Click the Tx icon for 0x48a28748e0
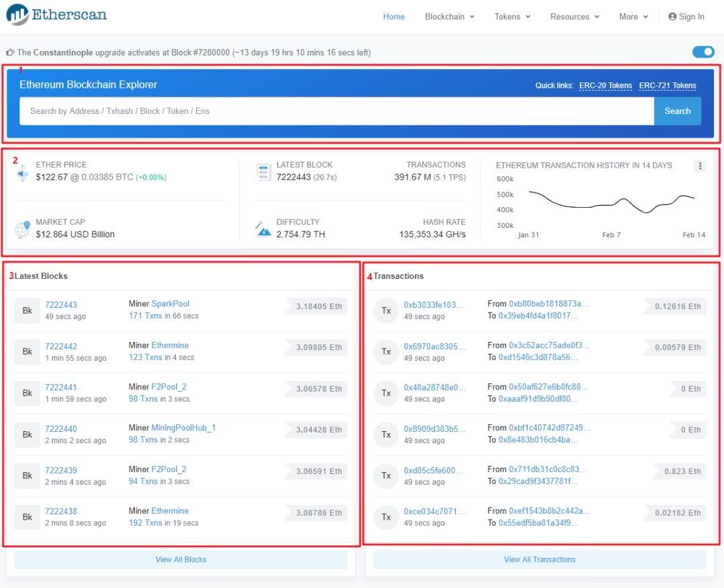This screenshot has width=724, height=588. click(x=386, y=393)
